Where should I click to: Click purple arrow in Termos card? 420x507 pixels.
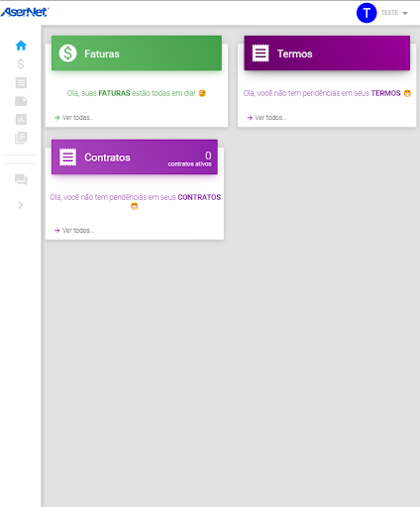coord(250,118)
